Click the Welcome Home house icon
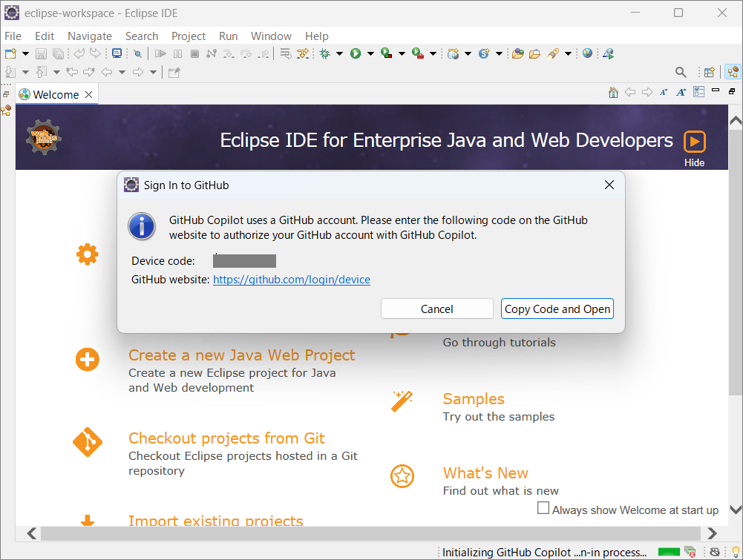This screenshot has height=560, width=743. pyautogui.click(x=613, y=92)
